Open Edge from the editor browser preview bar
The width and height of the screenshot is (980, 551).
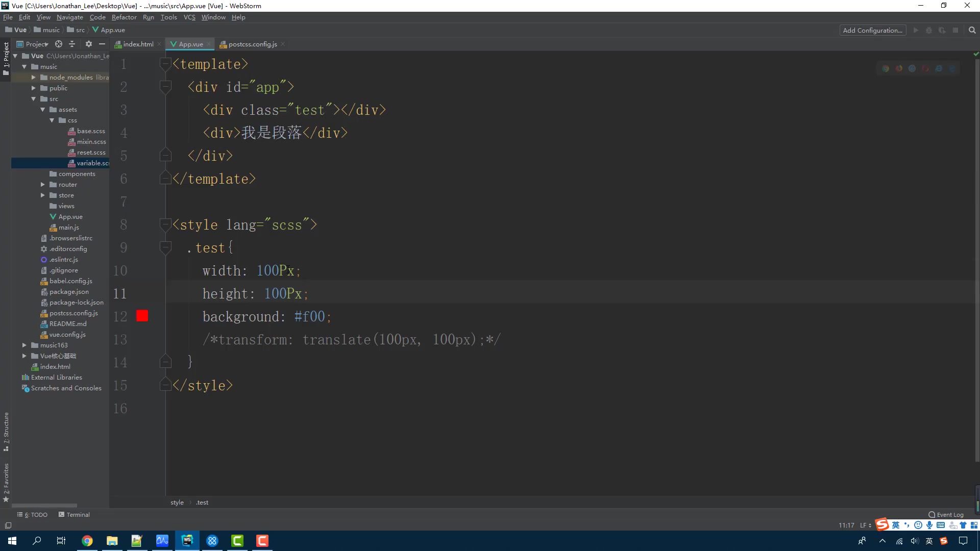pyautogui.click(x=952, y=68)
